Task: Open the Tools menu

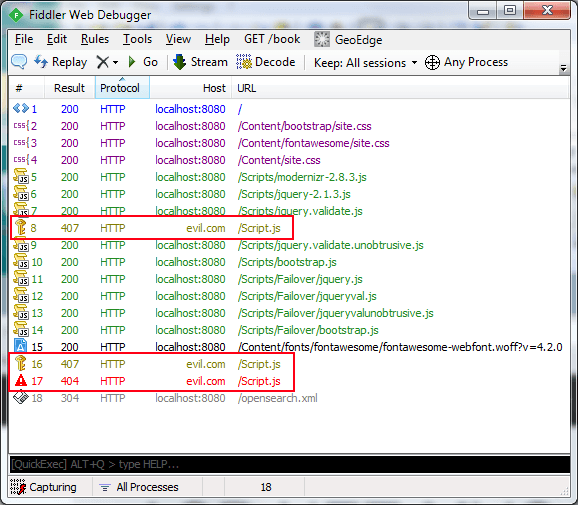Action: 137,39
